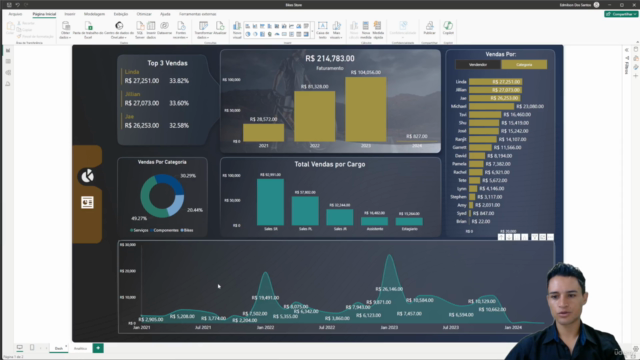Open More options on the area chart header
The image size is (640, 360).
point(550,237)
